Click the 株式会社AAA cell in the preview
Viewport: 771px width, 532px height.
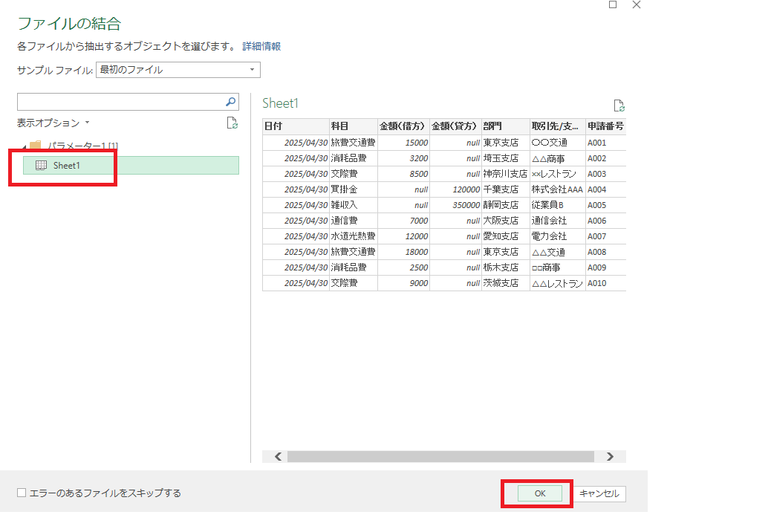click(x=556, y=189)
